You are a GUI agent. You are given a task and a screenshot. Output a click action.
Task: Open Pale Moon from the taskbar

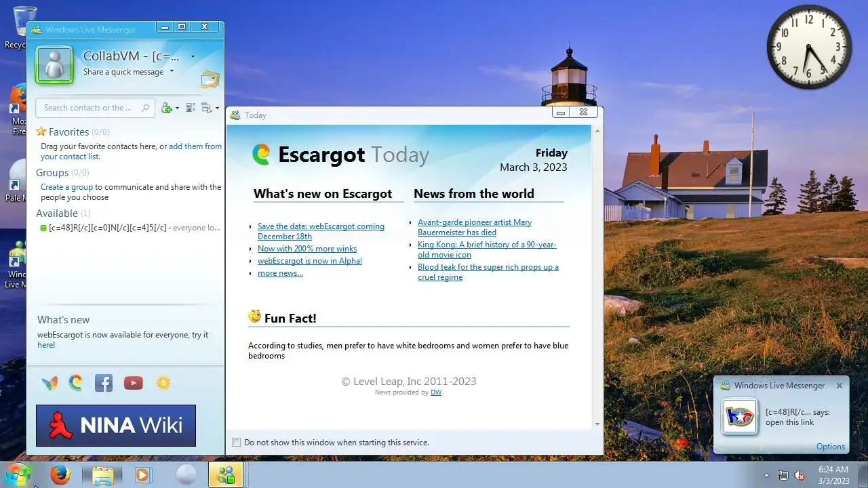[x=186, y=475]
